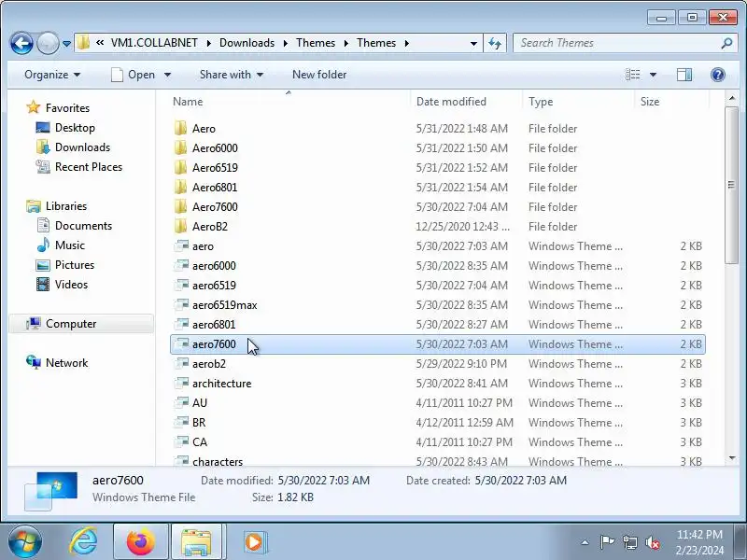Select the aero theme file icon

point(181,245)
